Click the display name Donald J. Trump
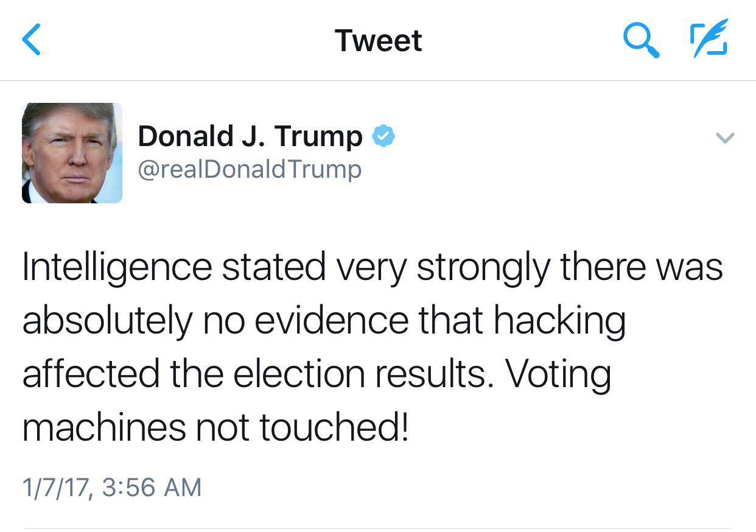This screenshot has height=532, width=756. tap(250, 136)
